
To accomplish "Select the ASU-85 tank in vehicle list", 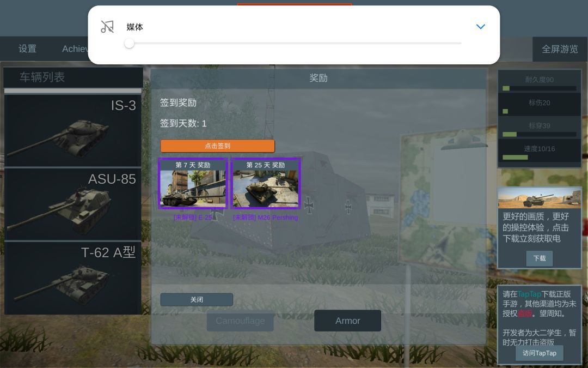I will [73, 204].
